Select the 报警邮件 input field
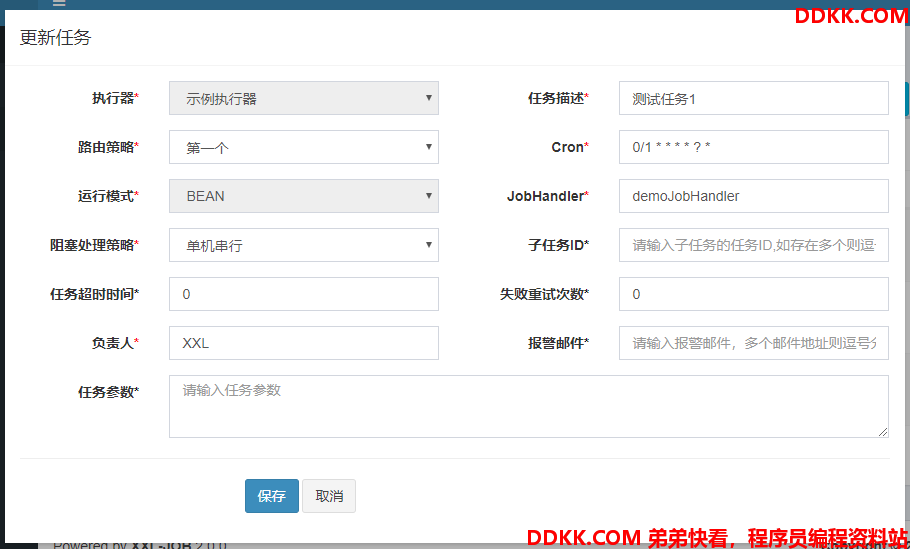 (x=753, y=343)
